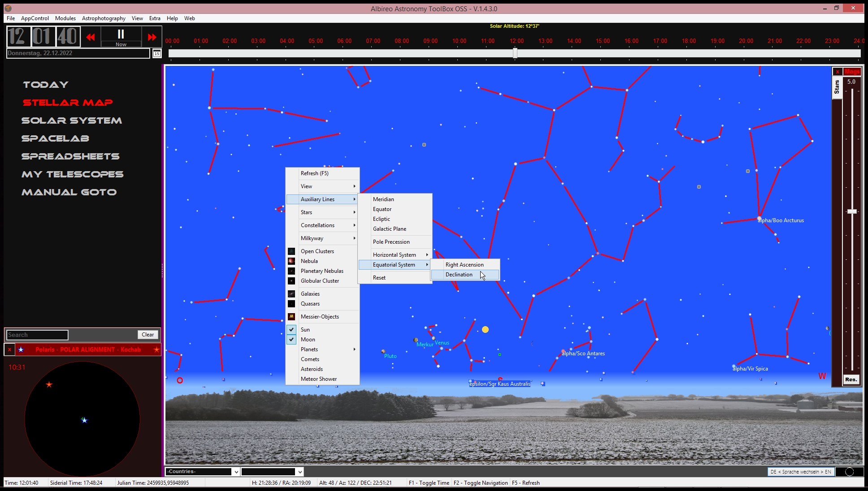868x491 pixels.
Task: Open the Modules menu
Action: pyautogui.click(x=65, y=18)
